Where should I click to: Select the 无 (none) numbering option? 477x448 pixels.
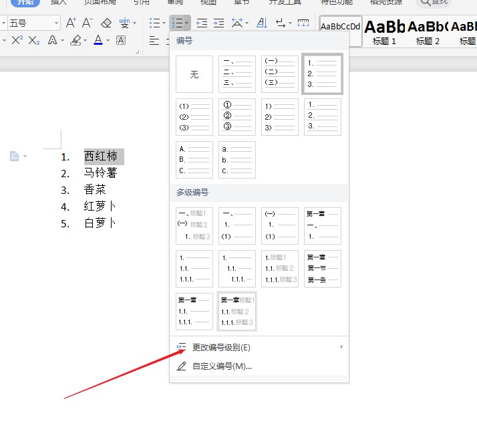(x=194, y=74)
